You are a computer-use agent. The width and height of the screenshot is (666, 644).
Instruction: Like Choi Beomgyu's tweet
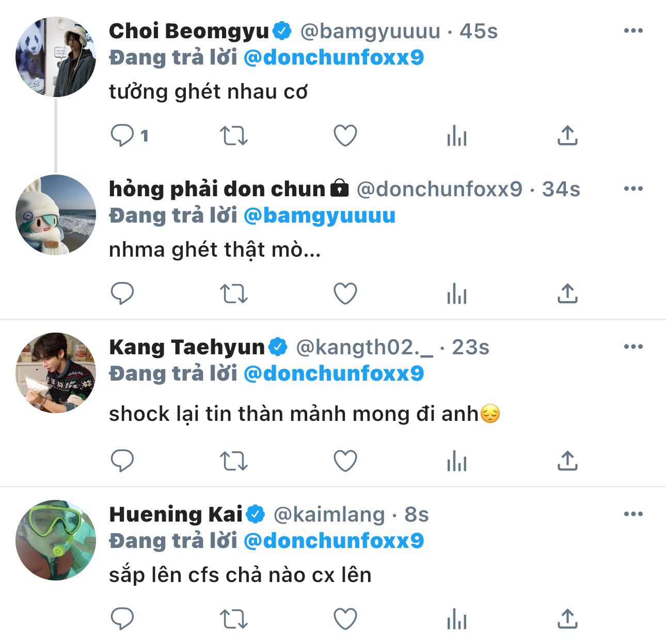point(345,136)
